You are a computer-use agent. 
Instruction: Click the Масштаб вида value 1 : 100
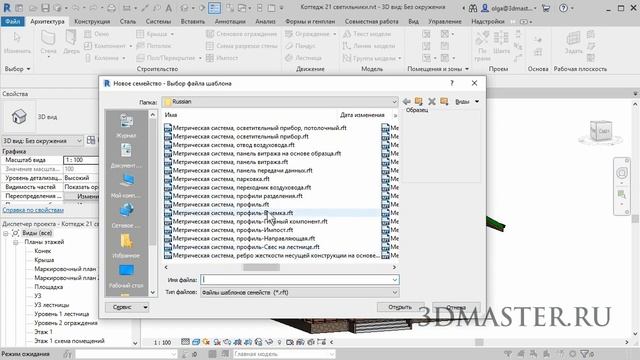tap(81, 160)
